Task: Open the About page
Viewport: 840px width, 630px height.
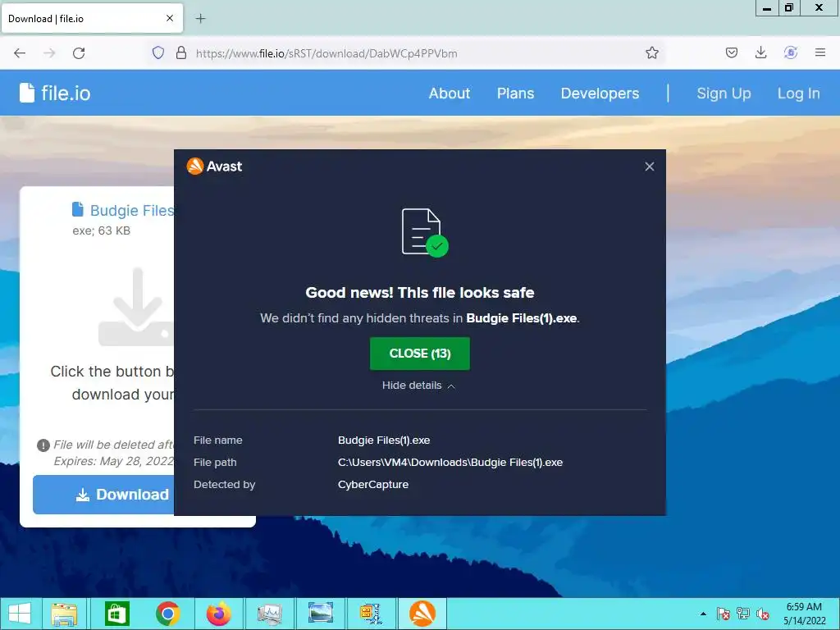Action: click(449, 94)
